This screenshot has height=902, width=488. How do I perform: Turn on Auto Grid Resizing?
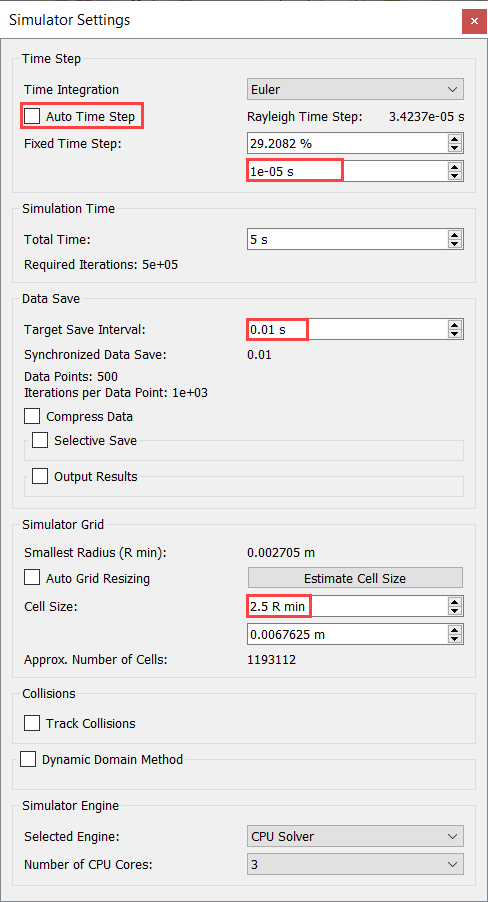(x=32, y=578)
